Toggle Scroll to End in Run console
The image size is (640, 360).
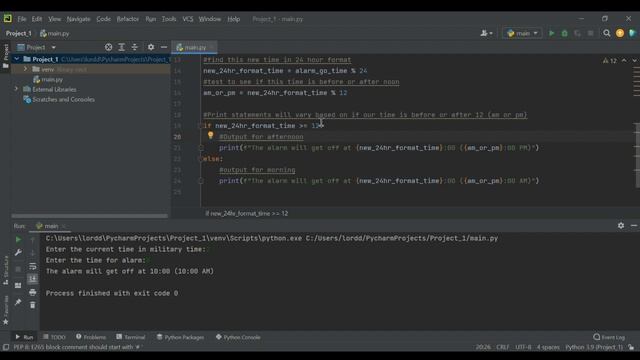coord(33,279)
